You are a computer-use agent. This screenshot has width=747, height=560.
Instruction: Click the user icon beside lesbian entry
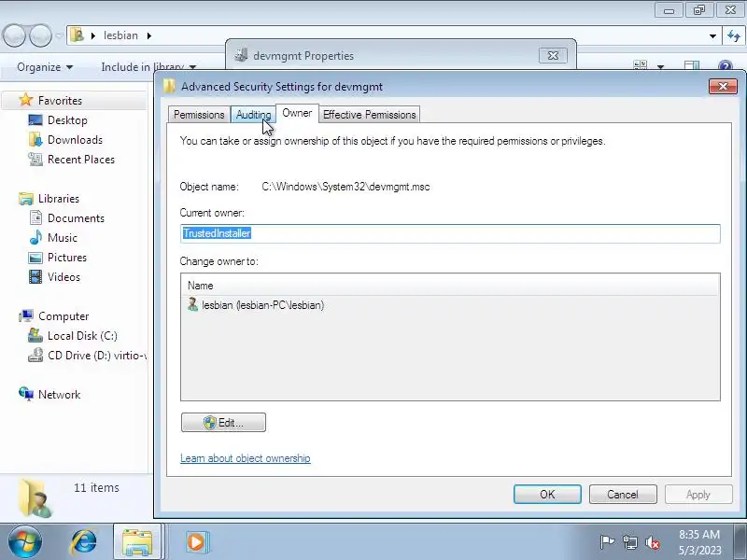pos(192,304)
